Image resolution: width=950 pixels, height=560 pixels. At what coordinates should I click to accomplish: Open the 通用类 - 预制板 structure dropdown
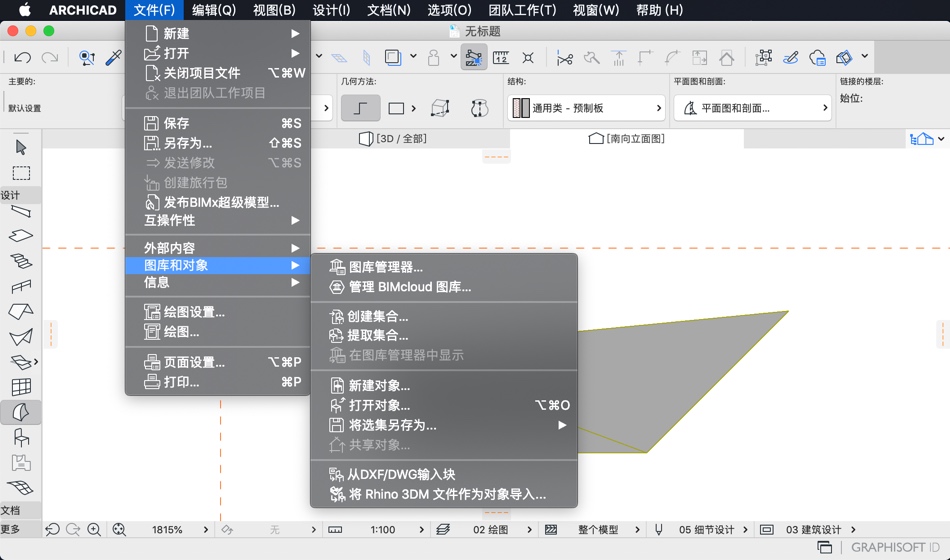pos(586,108)
